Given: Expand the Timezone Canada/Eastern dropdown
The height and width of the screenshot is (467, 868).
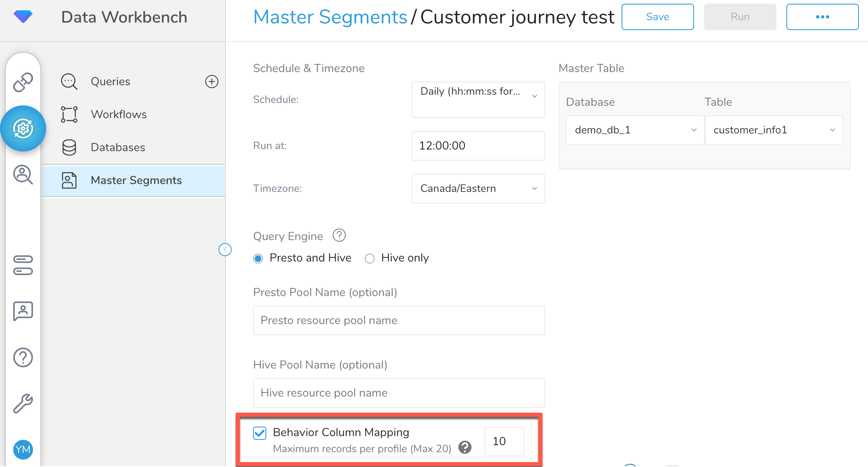Looking at the screenshot, I should [x=478, y=189].
